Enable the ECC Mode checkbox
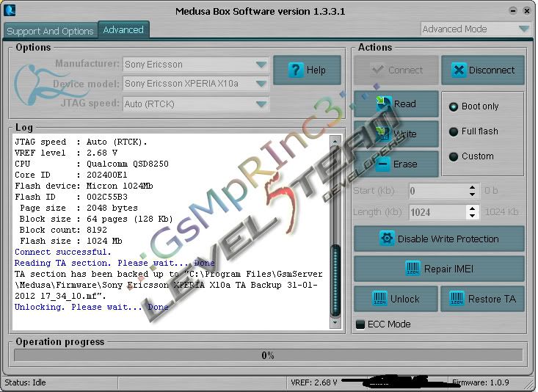The height and width of the screenshot is (392, 538). point(360,324)
